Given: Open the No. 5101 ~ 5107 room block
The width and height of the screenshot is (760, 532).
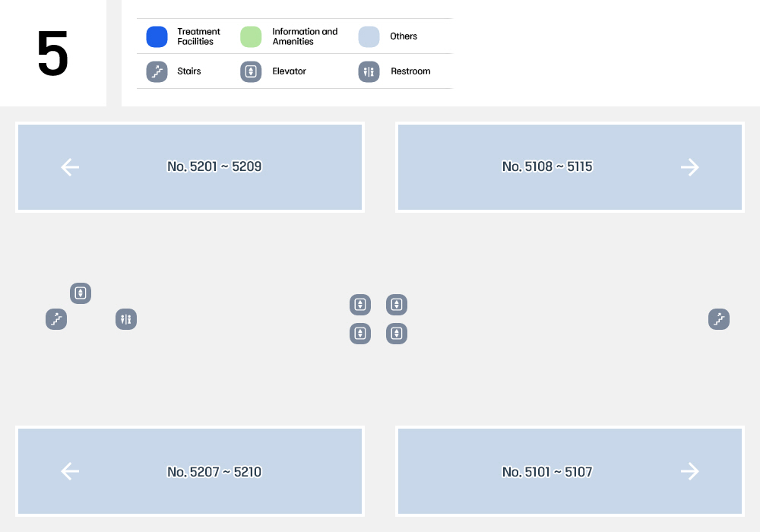Looking at the screenshot, I should pyautogui.click(x=570, y=471).
